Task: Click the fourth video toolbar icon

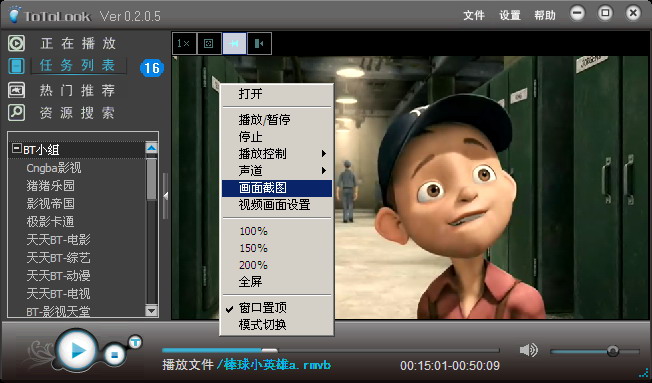Action: point(259,43)
